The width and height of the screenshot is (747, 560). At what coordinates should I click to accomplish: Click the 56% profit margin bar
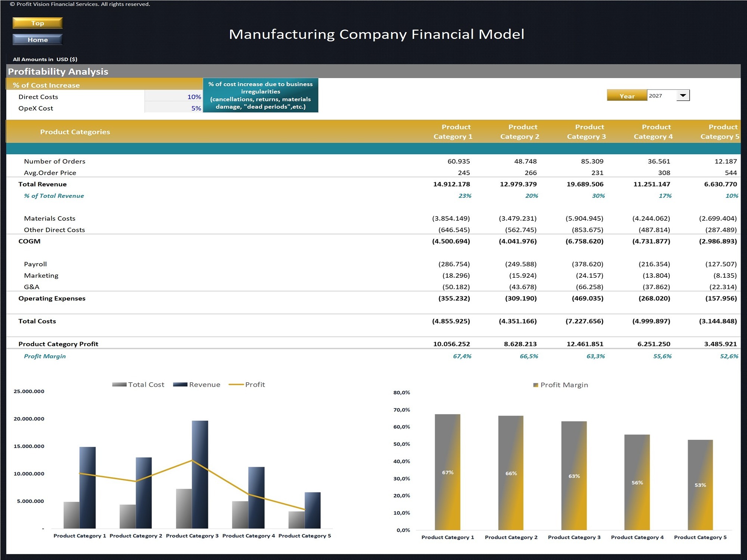[x=637, y=482]
